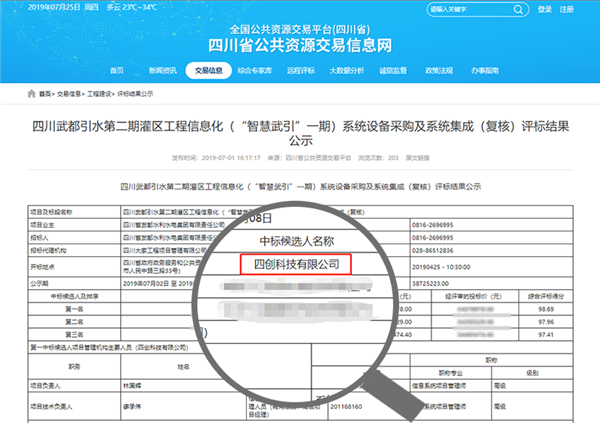Open 远程评标 navigation item
600x423 pixels.
click(301, 70)
